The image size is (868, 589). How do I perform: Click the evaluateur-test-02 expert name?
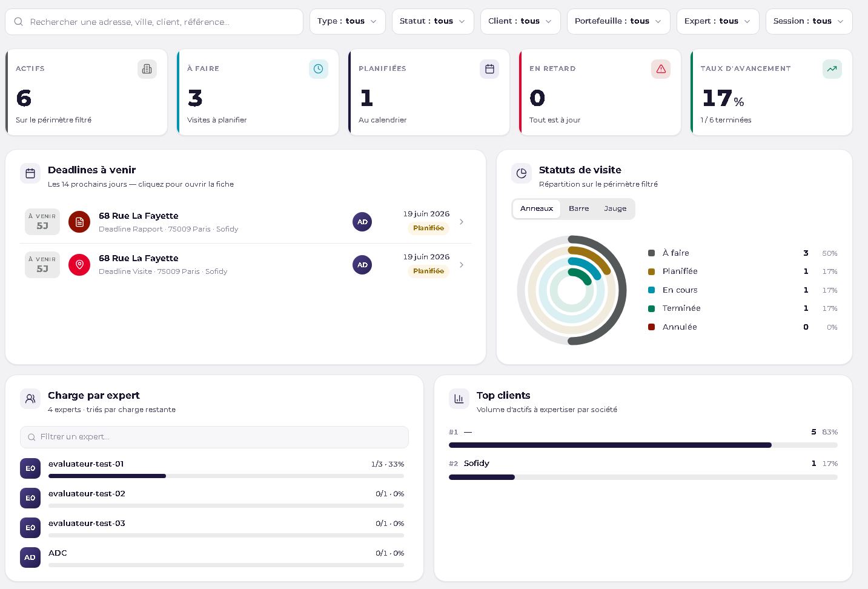coord(87,494)
